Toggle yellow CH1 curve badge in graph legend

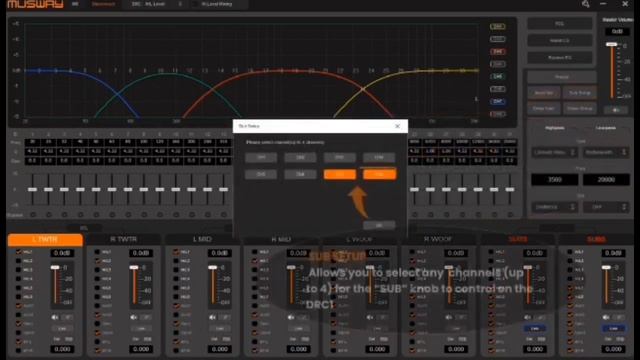click(498, 27)
